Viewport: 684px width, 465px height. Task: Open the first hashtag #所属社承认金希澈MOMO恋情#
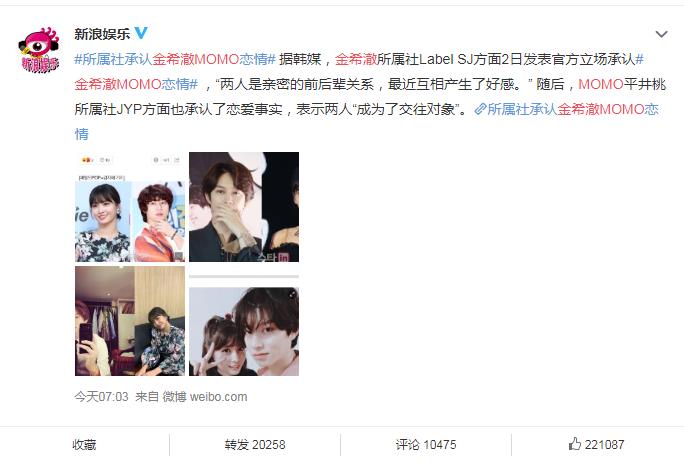tap(175, 59)
